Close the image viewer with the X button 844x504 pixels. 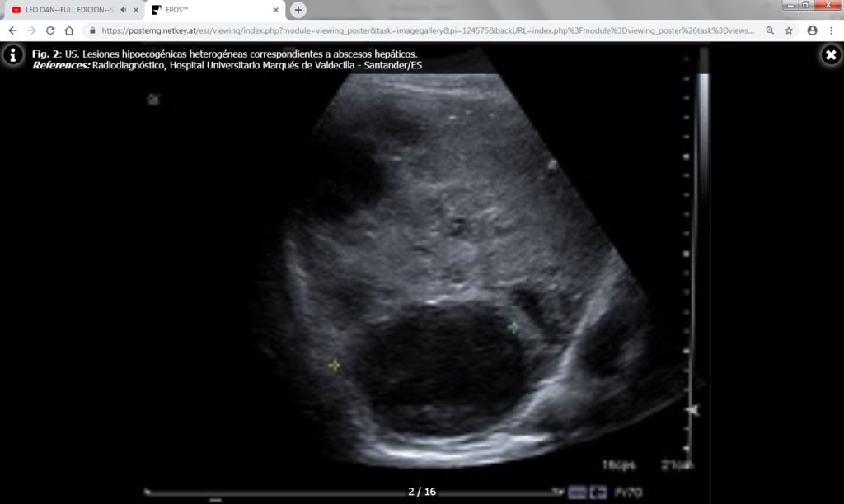point(830,55)
